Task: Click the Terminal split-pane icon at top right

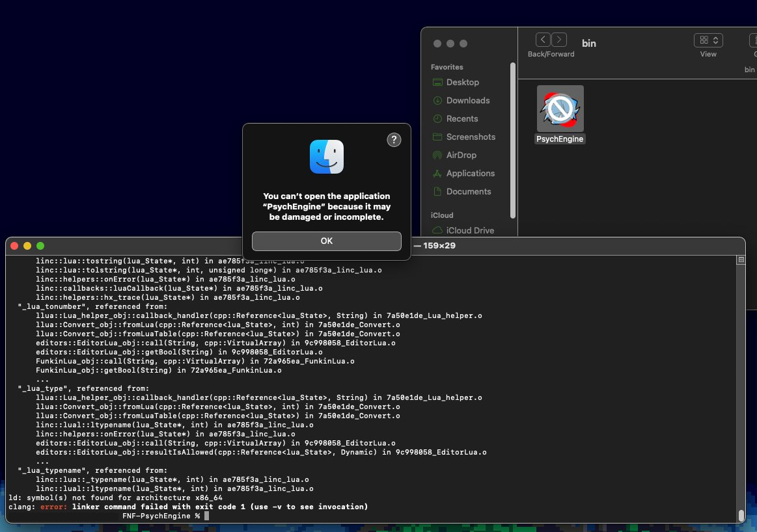Action: click(x=741, y=260)
